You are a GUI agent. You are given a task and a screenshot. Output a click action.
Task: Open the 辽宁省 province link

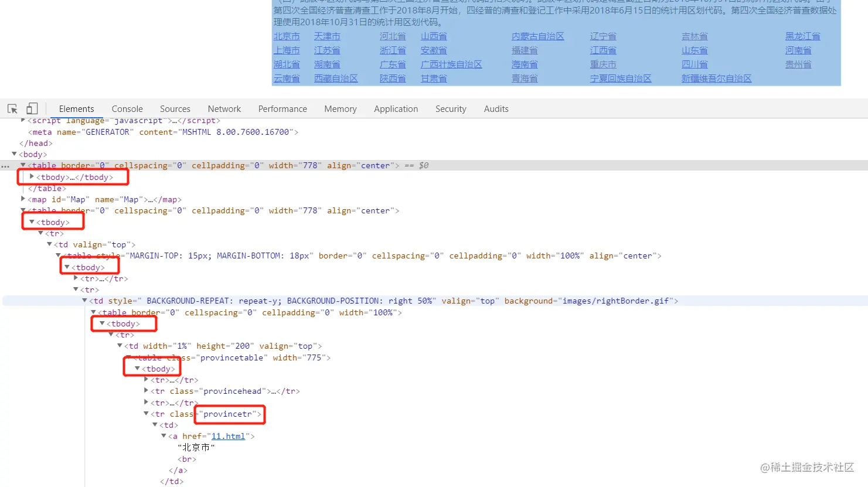coord(603,36)
